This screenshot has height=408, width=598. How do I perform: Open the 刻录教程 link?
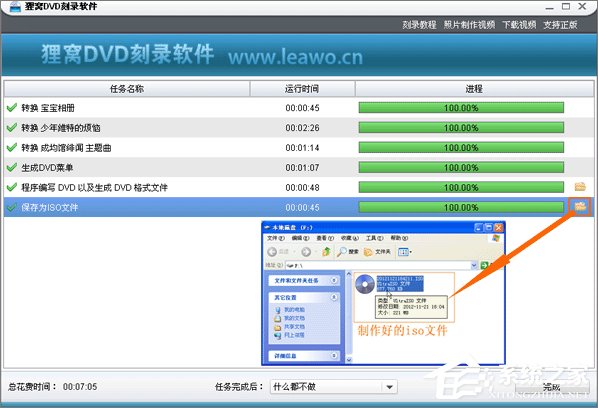pyautogui.click(x=419, y=25)
